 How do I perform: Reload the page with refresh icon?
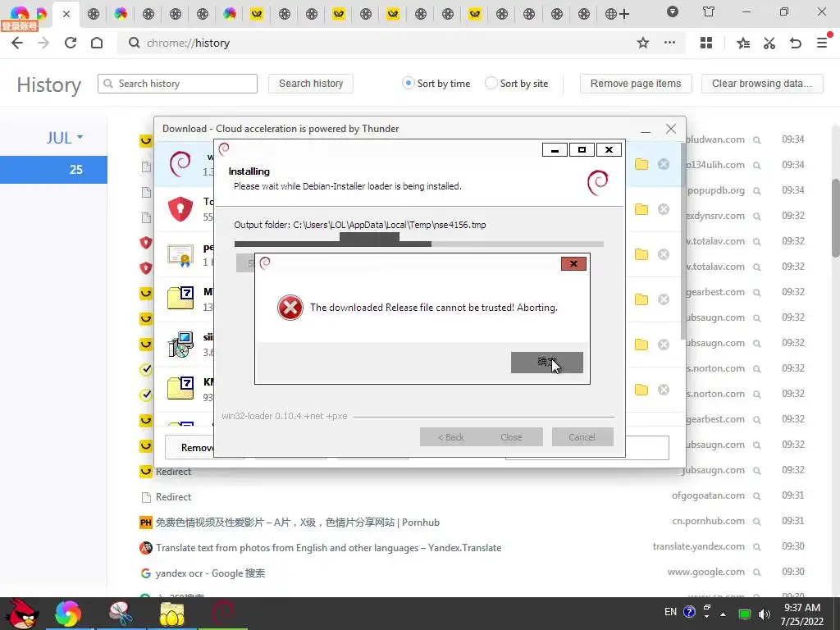pyautogui.click(x=71, y=43)
